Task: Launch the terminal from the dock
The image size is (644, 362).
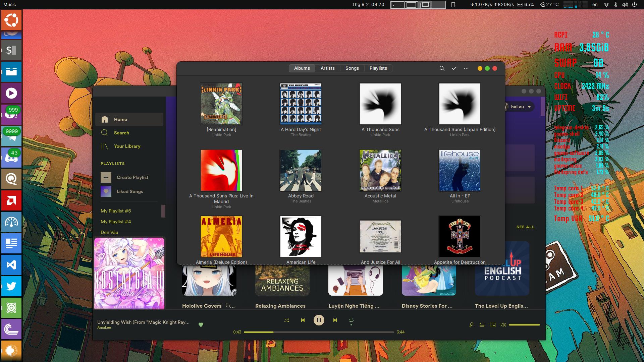Action: 11,50
